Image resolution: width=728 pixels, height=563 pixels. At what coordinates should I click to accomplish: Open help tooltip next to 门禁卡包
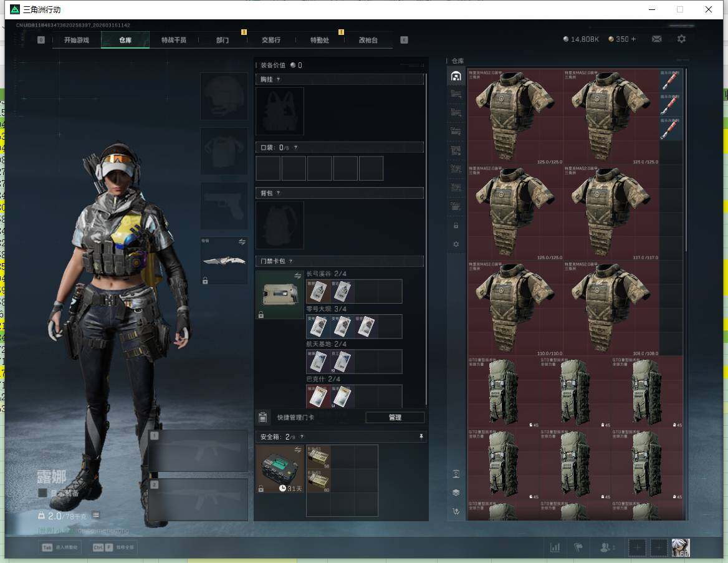click(290, 261)
